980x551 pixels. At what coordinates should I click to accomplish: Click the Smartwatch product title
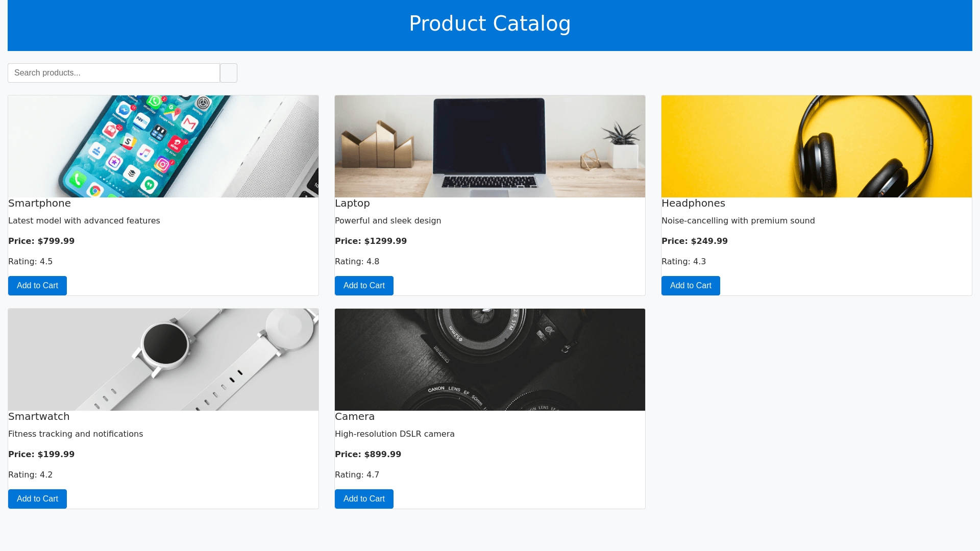click(39, 416)
